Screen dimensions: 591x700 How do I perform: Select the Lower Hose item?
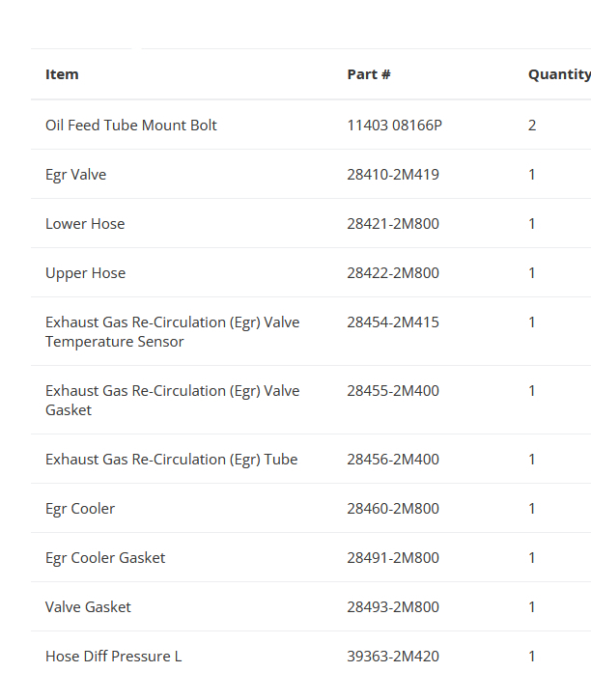[x=85, y=224]
